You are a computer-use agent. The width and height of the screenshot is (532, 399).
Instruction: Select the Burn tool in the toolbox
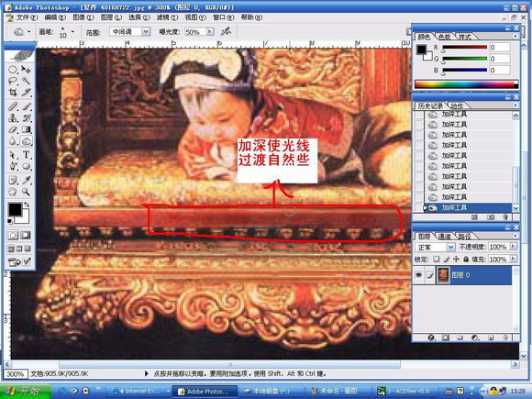click(x=26, y=141)
